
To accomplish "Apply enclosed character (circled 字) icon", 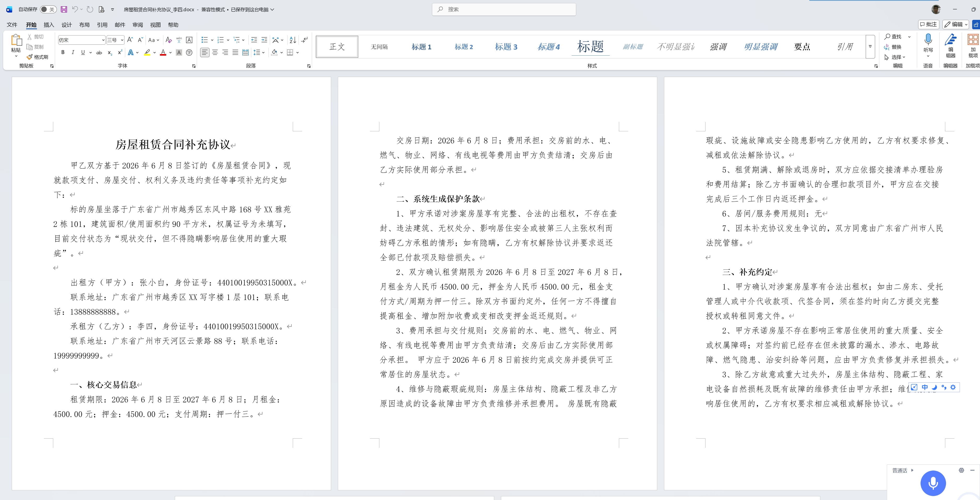I will [189, 52].
